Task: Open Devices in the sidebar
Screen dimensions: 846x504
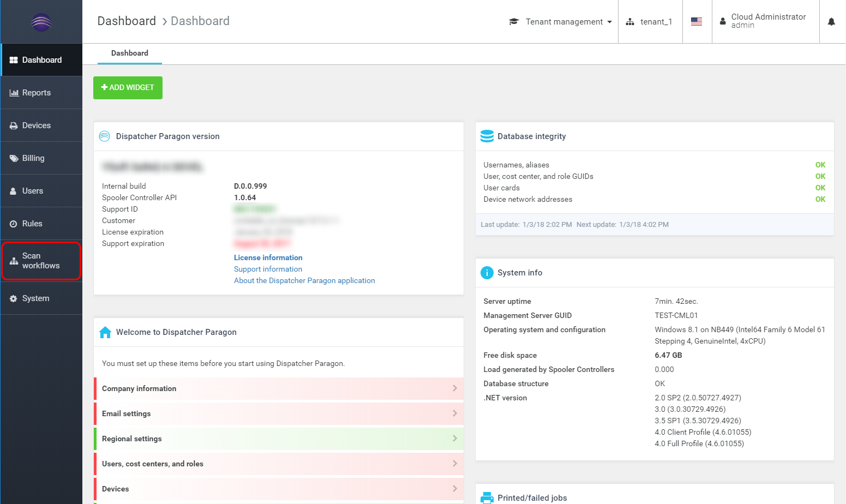Action: click(37, 125)
